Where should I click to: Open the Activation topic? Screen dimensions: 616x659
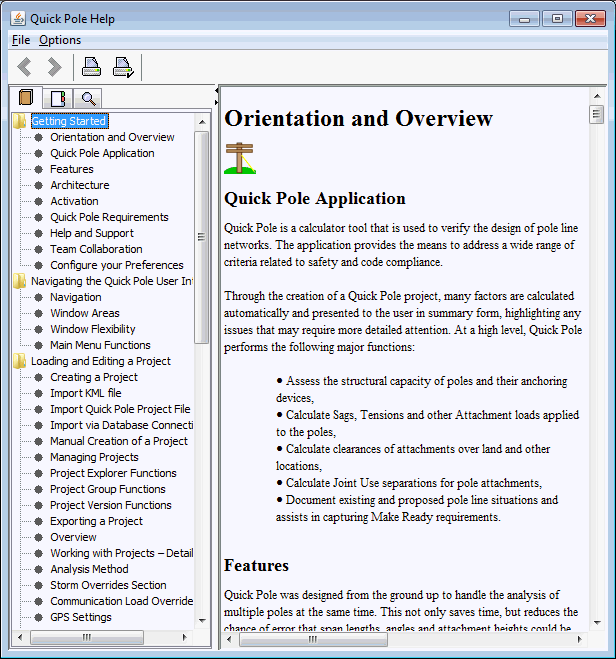coord(74,201)
